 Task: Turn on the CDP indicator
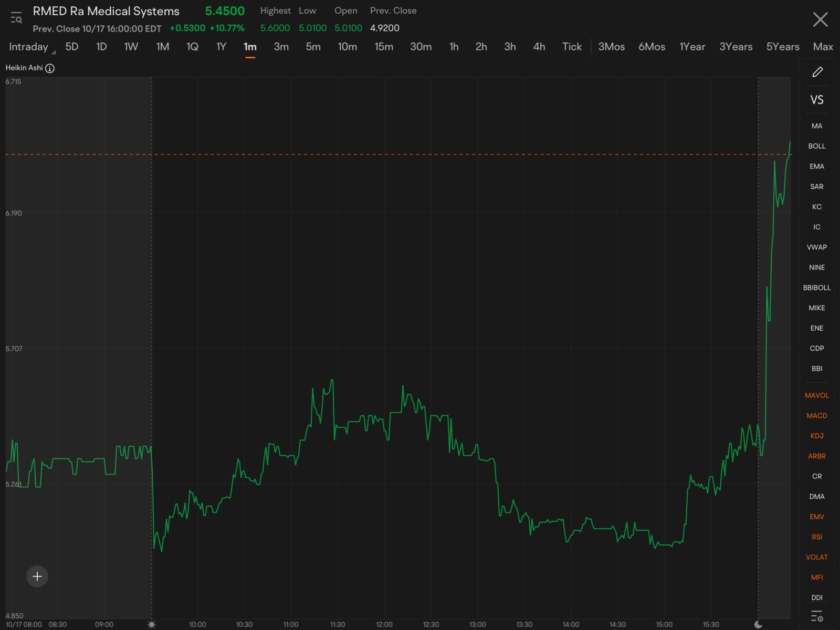point(817,348)
